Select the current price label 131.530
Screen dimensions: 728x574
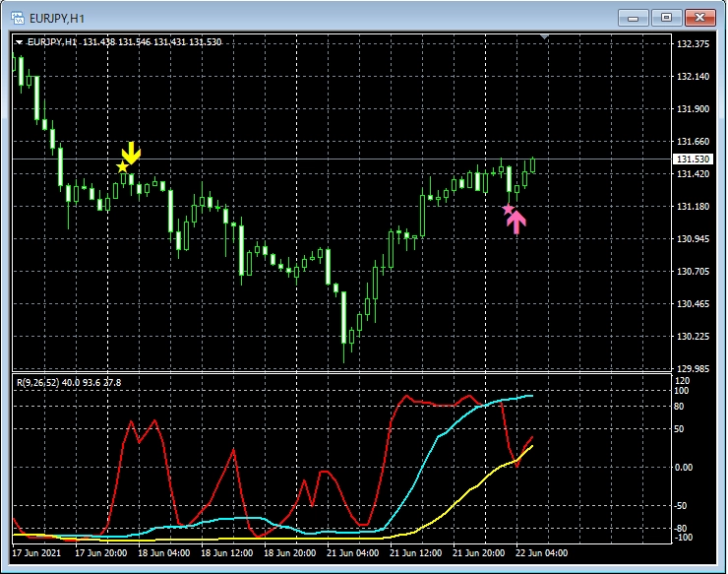(x=694, y=159)
